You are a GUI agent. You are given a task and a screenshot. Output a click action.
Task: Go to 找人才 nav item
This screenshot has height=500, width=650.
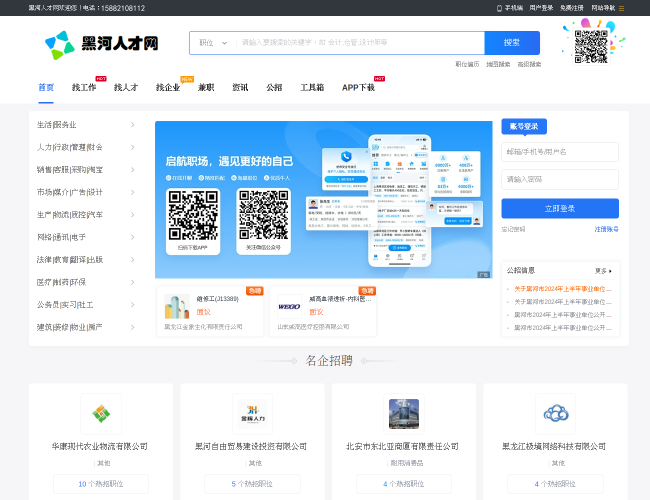[x=126, y=87]
